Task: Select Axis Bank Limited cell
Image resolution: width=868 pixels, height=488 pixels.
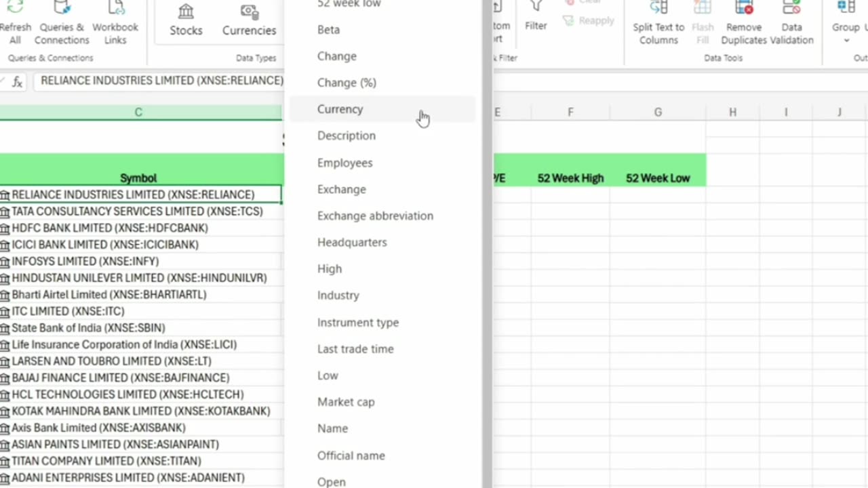Action: [x=140, y=428]
